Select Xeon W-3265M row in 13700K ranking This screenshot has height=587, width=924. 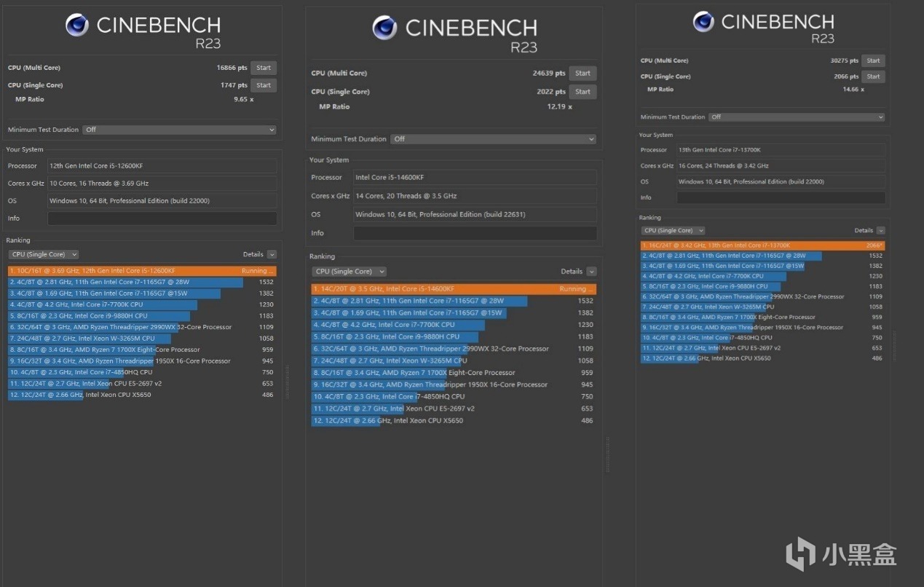pos(763,307)
